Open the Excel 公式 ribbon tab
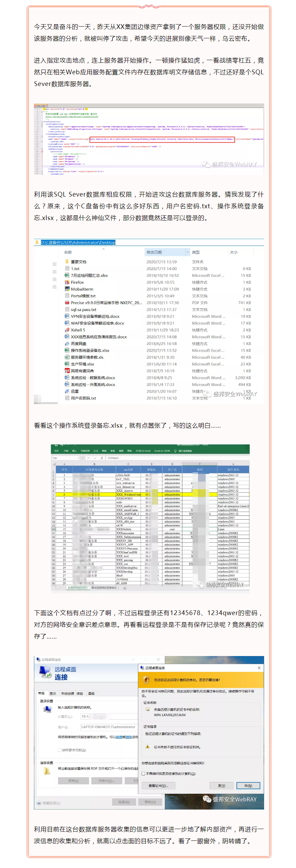296x868 pixels. coord(96,451)
